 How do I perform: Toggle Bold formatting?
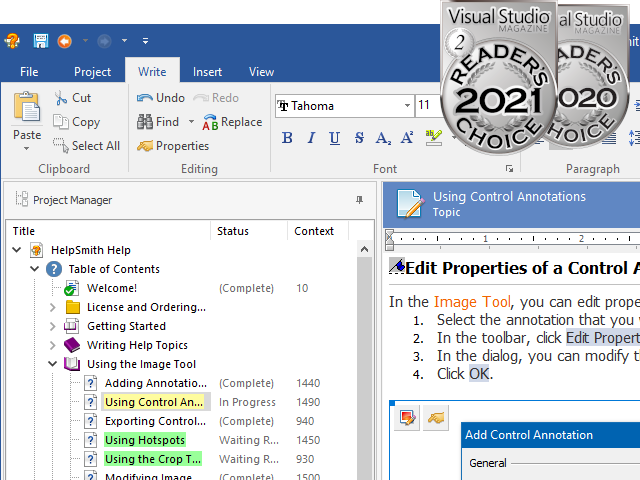tap(287, 138)
